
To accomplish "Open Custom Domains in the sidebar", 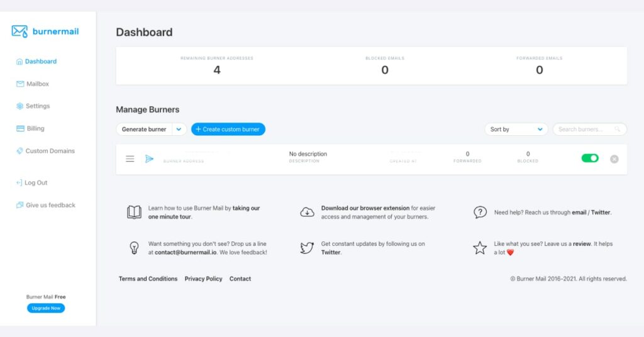I will pos(50,151).
